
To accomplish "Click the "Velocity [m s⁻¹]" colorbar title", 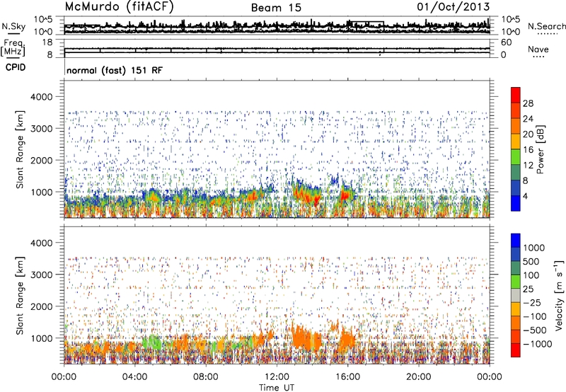I will [559, 295].
